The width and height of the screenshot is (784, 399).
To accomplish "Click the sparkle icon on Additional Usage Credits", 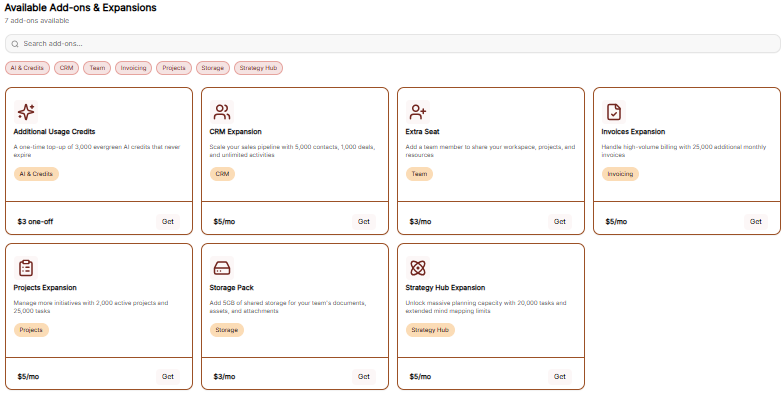I will [26, 112].
